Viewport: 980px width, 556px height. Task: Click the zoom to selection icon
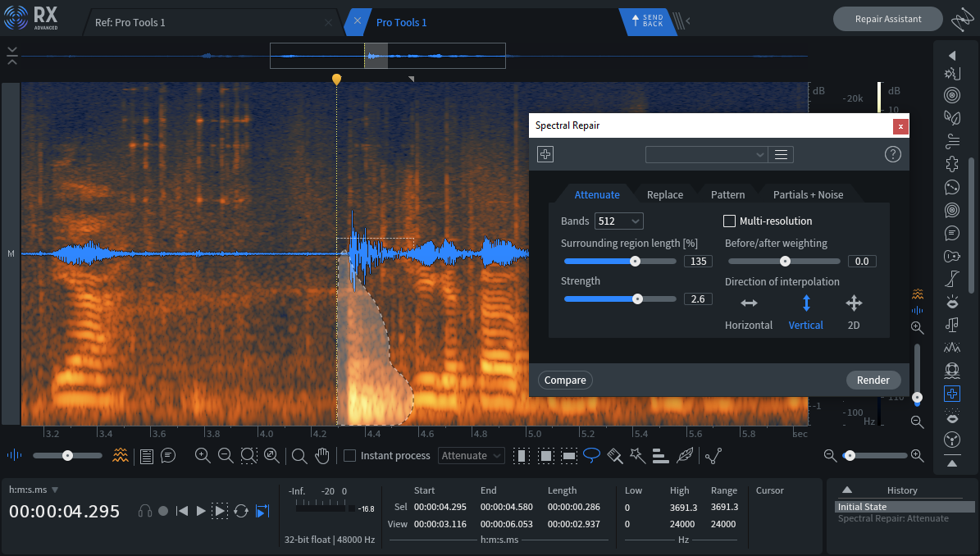[248, 455]
